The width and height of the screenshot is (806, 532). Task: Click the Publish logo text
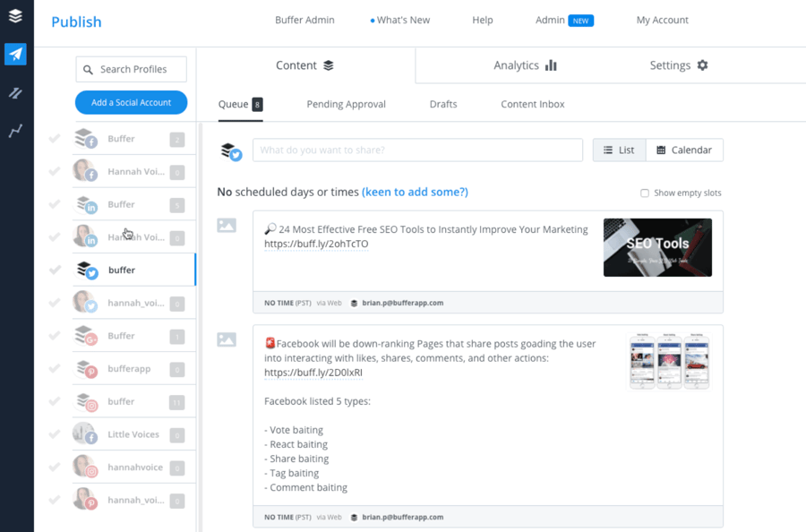tap(76, 22)
